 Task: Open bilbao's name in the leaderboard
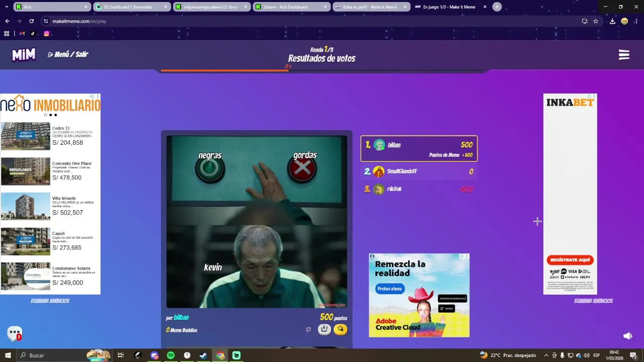(394, 145)
